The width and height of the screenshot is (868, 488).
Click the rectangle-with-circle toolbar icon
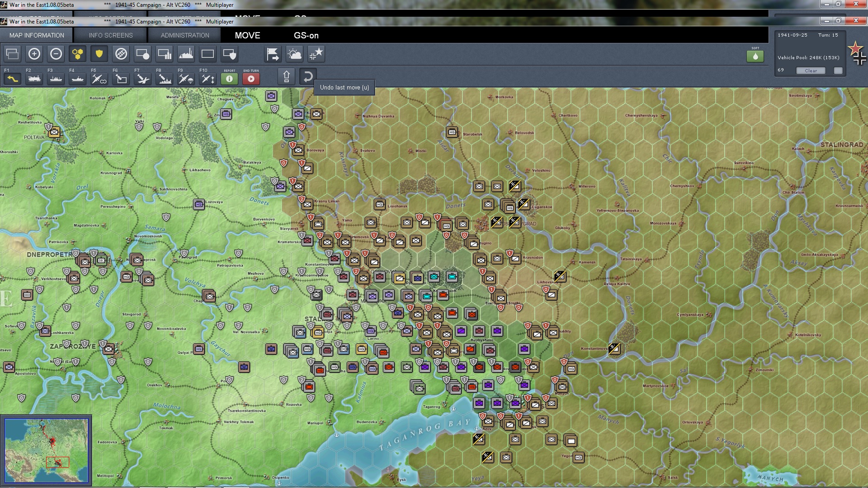(143, 54)
